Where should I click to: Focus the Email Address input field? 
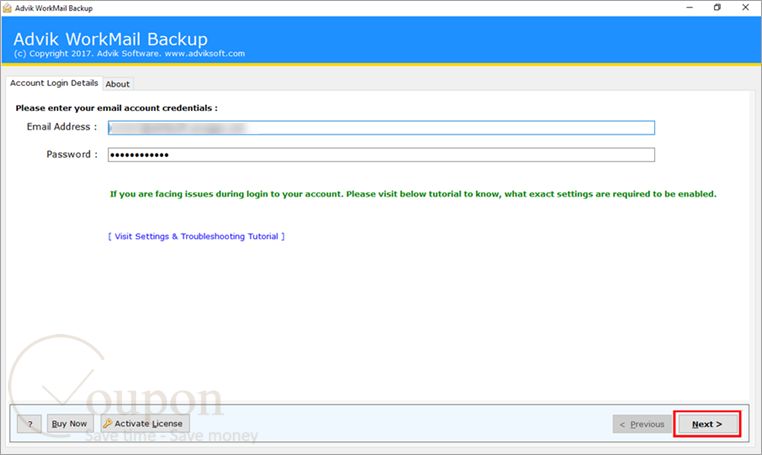coord(381,128)
